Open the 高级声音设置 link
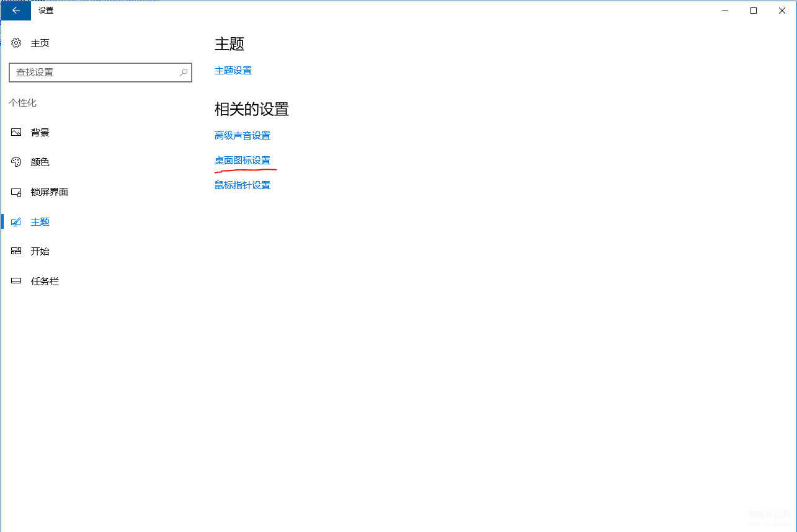Image resolution: width=797 pixels, height=532 pixels. click(x=243, y=135)
